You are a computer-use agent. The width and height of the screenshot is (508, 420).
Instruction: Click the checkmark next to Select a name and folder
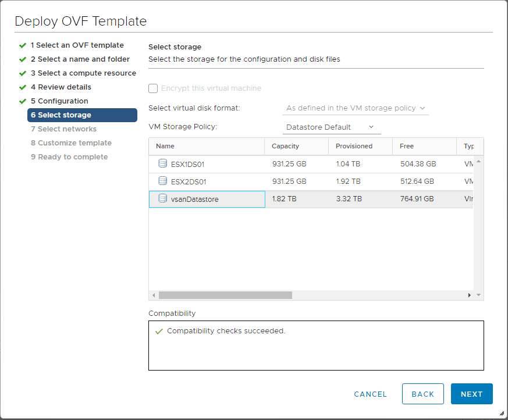pos(24,59)
